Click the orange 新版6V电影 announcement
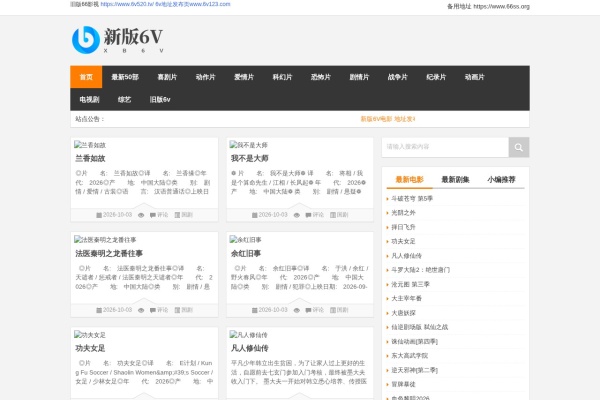The height and width of the screenshot is (400, 600). click(x=388, y=119)
